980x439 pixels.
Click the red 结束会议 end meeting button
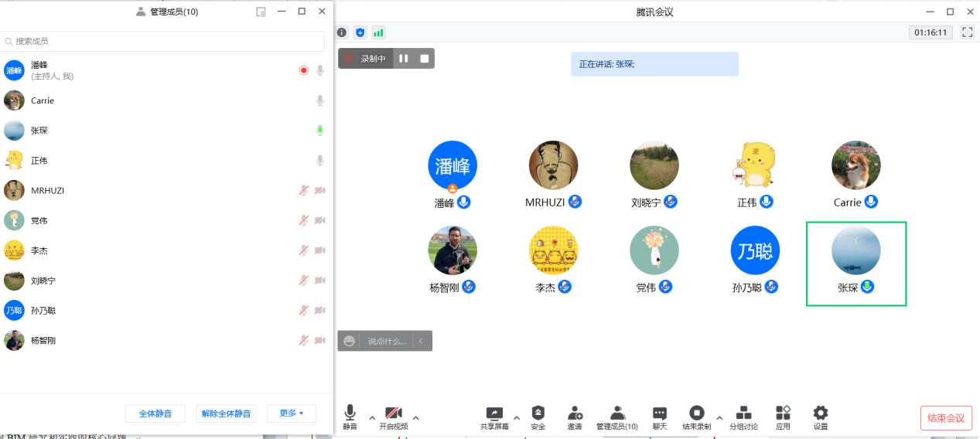tap(946, 418)
